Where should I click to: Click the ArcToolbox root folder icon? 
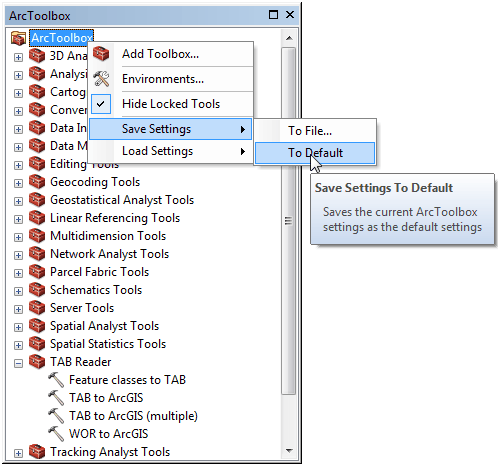point(18,38)
